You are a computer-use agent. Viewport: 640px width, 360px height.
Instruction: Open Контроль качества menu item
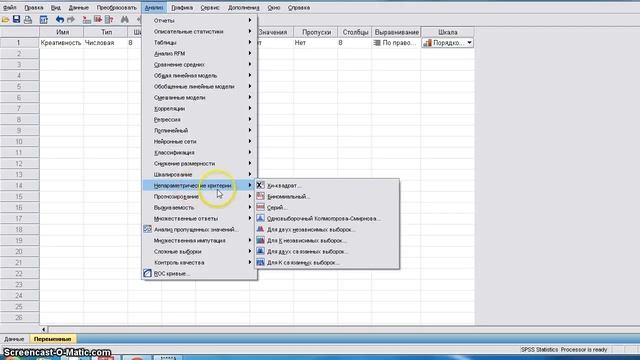pyautogui.click(x=199, y=262)
